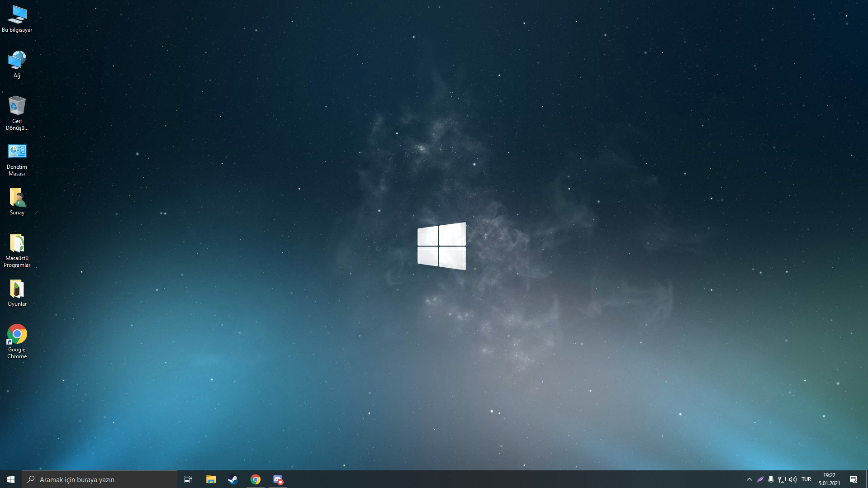Select the Oyunlar folder icon

pyautogui.click(x=17, y=293)
